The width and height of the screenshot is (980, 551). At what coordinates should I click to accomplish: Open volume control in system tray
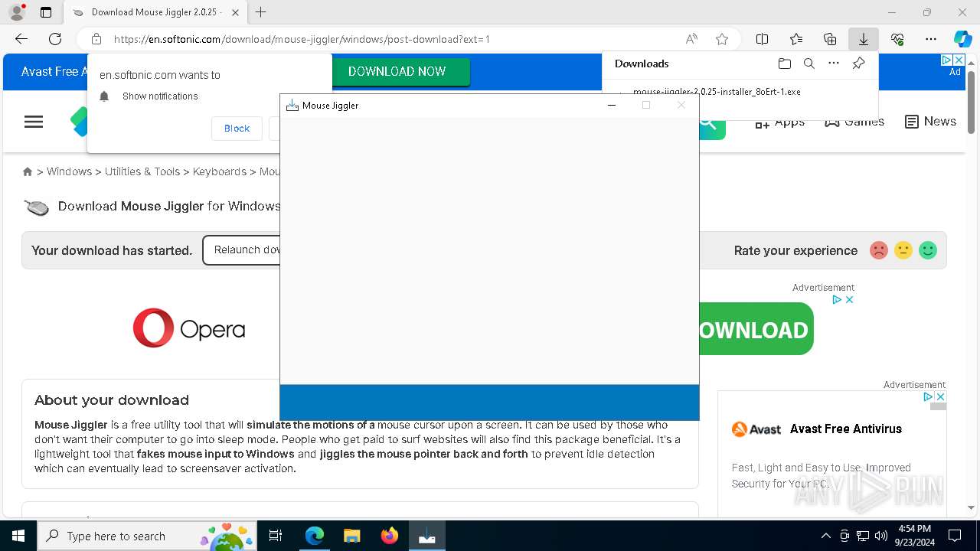pos(881,536)
